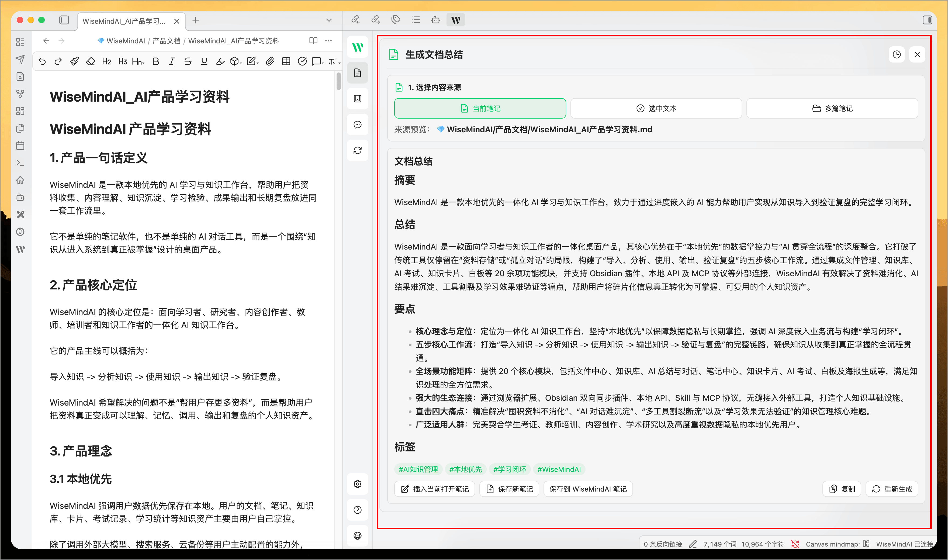Select the format painter brush tool

pos(74,61)
